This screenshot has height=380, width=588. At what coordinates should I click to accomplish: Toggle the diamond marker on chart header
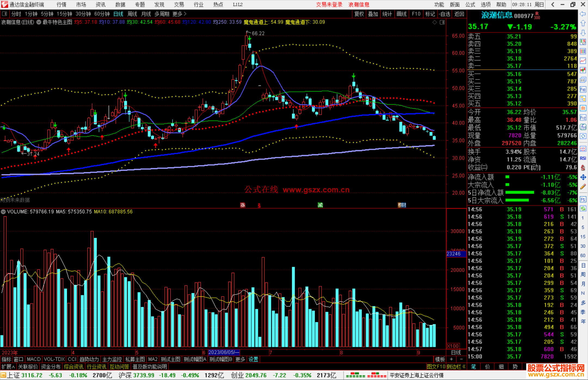(435, 22)
